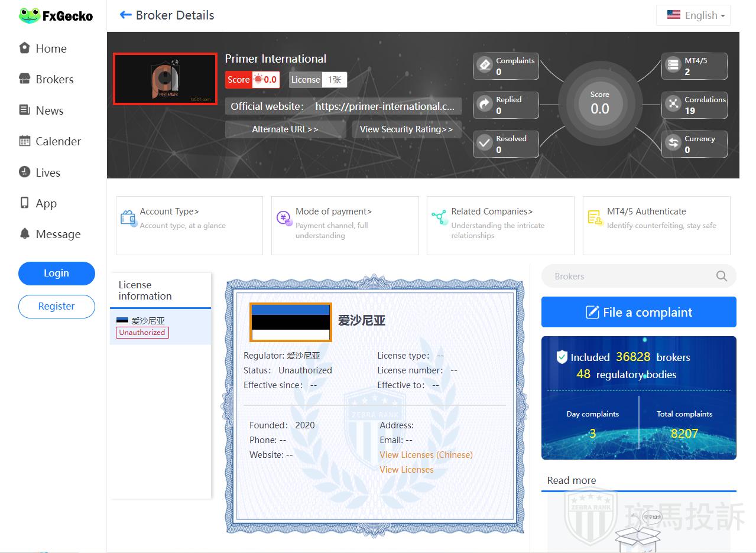This screenshot has height=553, width=756.
Task: Type in the Brokers search field
Action: point(627,276)
